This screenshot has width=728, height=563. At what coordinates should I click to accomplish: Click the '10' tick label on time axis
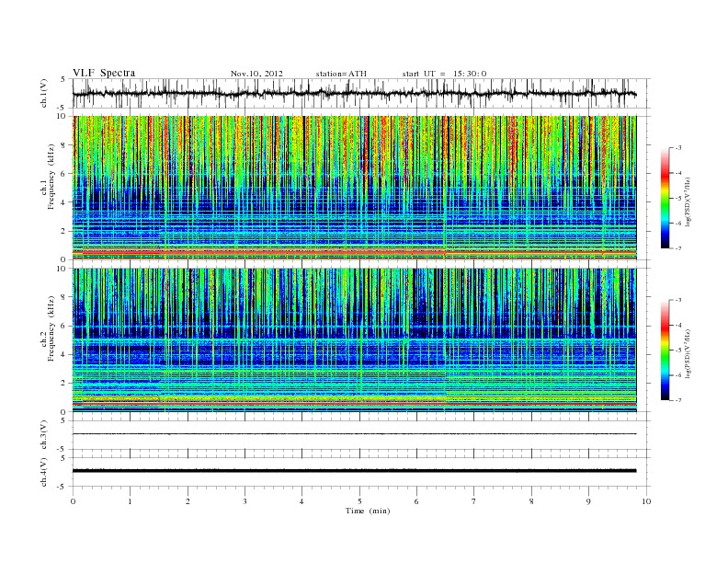[646, 501]
